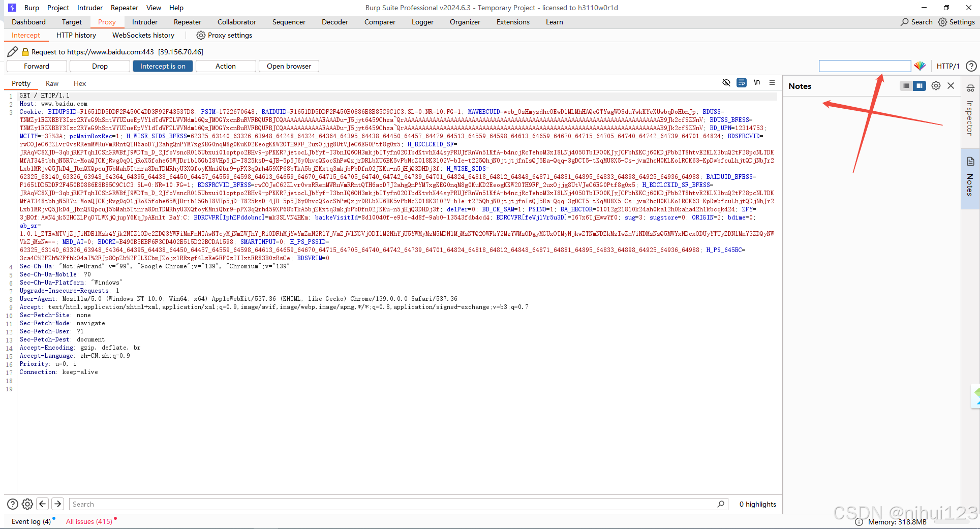Switch to the Logger tab
Screen dimensions: 980x529
422,22
